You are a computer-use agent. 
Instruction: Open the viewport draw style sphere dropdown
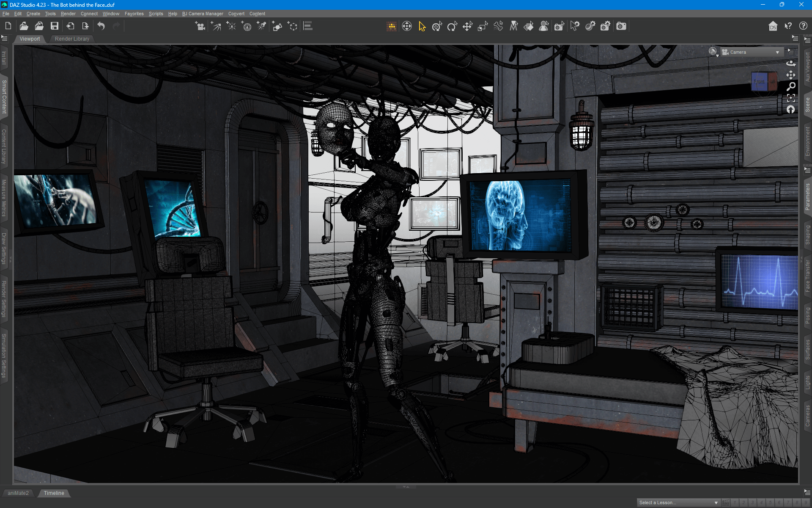pyautogui.click(x=713, y=52)
